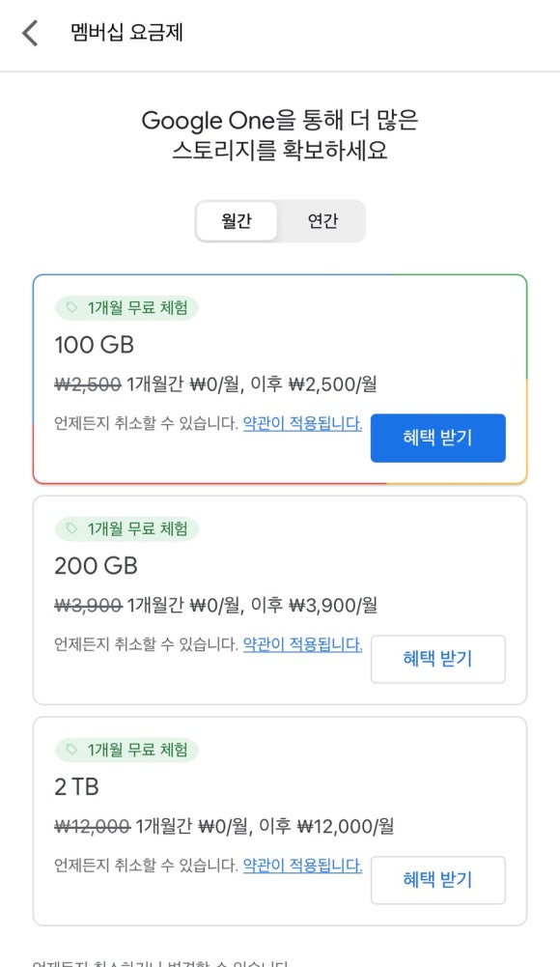
Task: Click 혜택 받기 for 200 GB plan
Action: pos(438,659)
